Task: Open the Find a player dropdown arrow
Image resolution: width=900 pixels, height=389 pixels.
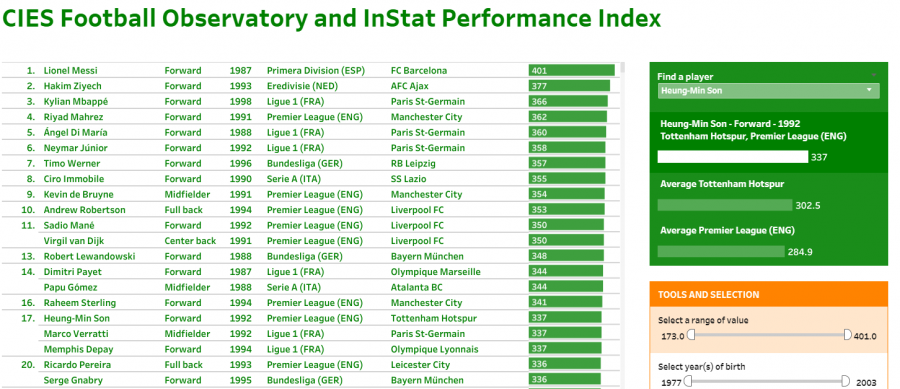Action: click(869, 91)
